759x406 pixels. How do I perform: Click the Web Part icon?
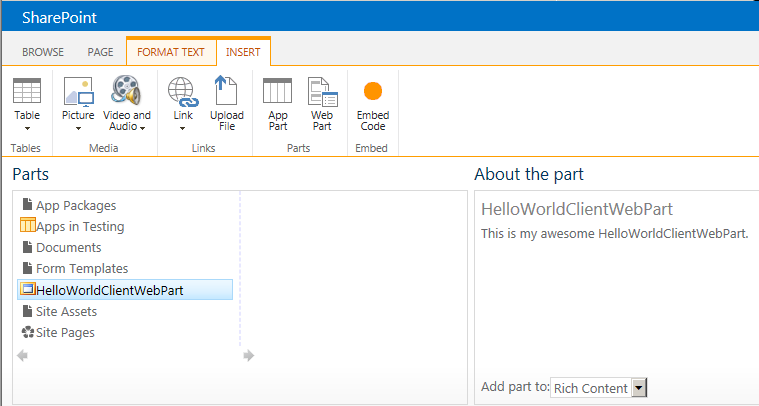322,91
